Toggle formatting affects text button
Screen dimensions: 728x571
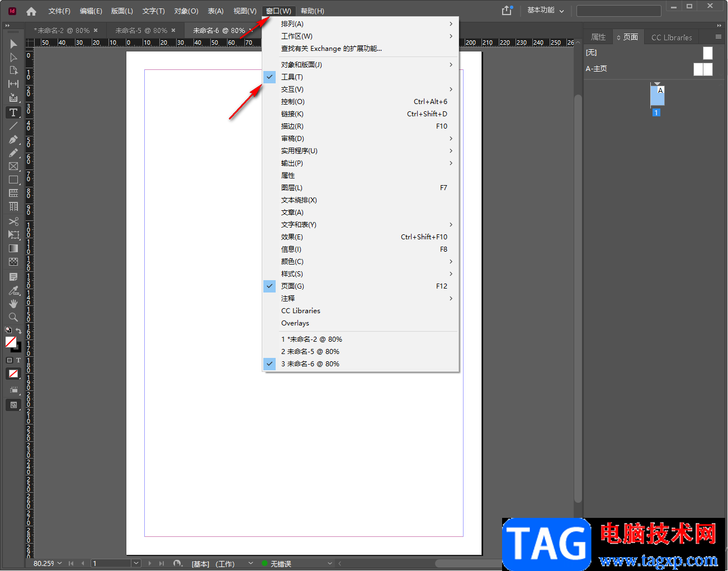tap(18, 360)
